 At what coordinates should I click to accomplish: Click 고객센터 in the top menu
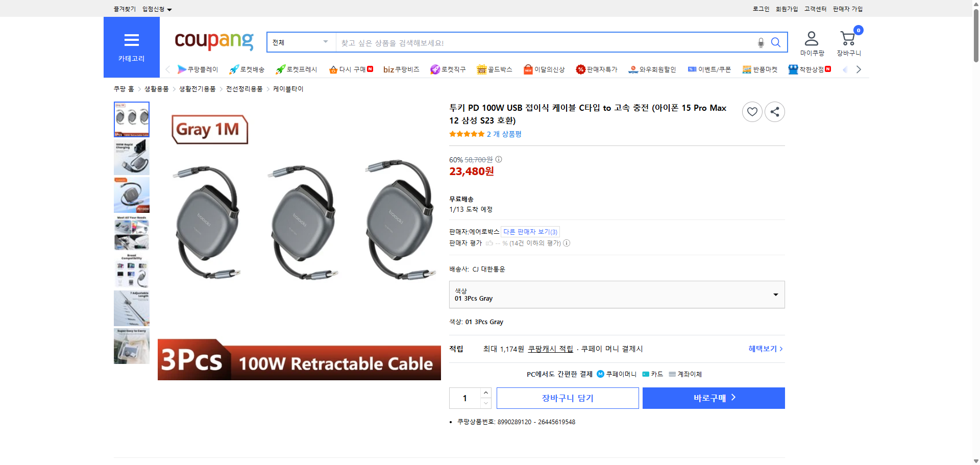[815, 9]
